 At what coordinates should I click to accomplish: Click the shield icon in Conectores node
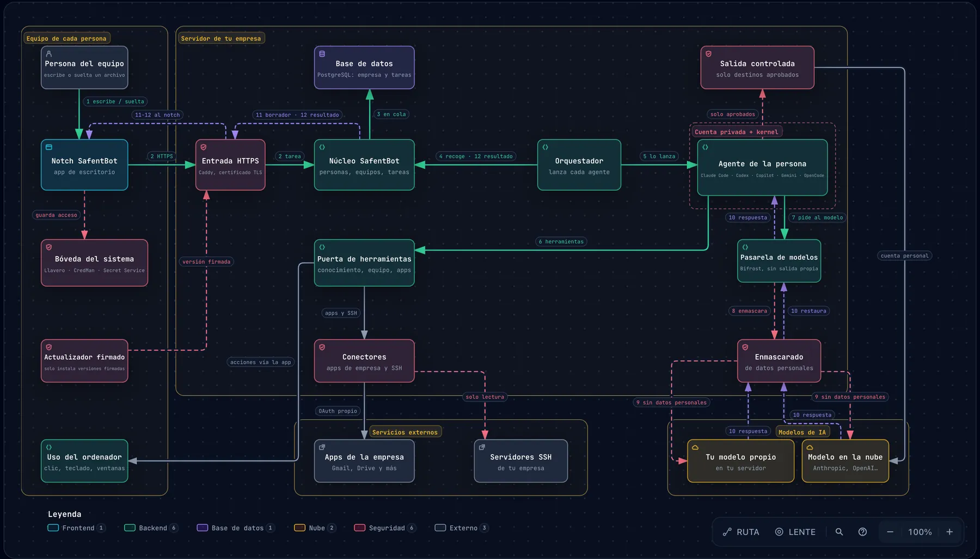pyautogui.click(x=322, y=347)
